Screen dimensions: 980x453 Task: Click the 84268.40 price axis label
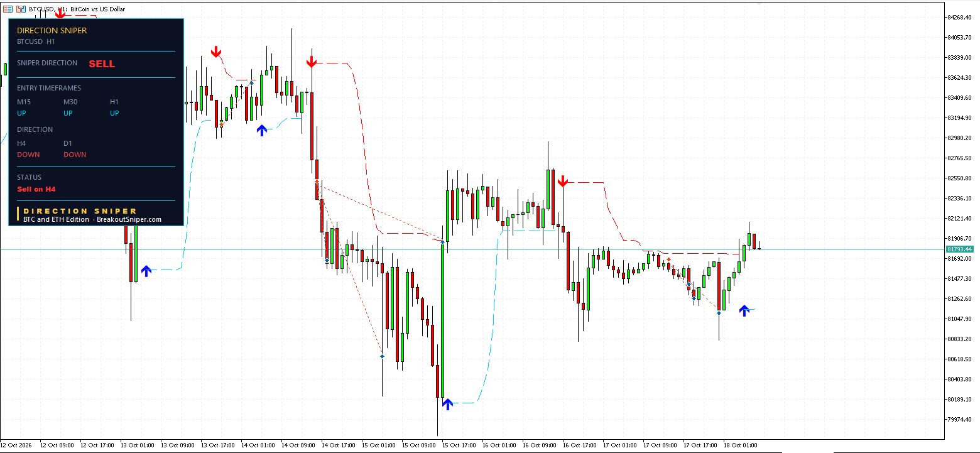pos(959,17)
